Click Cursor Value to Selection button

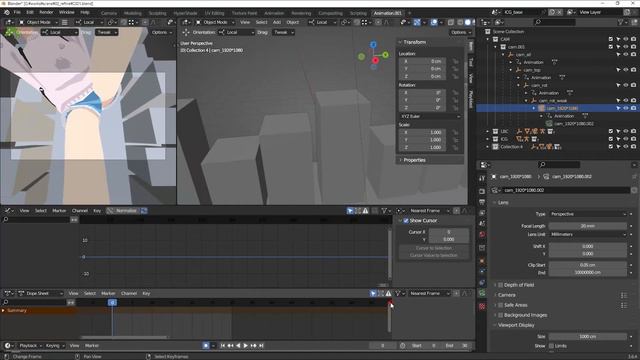[x=433, y=256]
